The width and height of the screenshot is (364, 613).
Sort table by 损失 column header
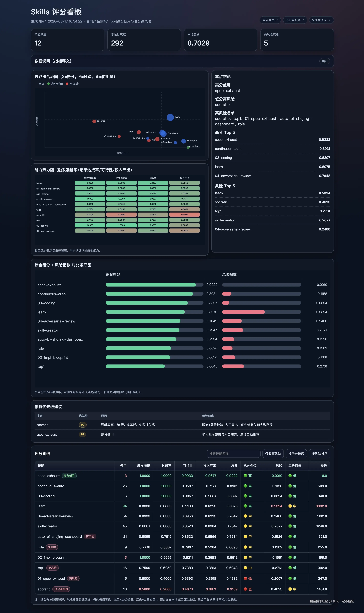coord(324,465)
